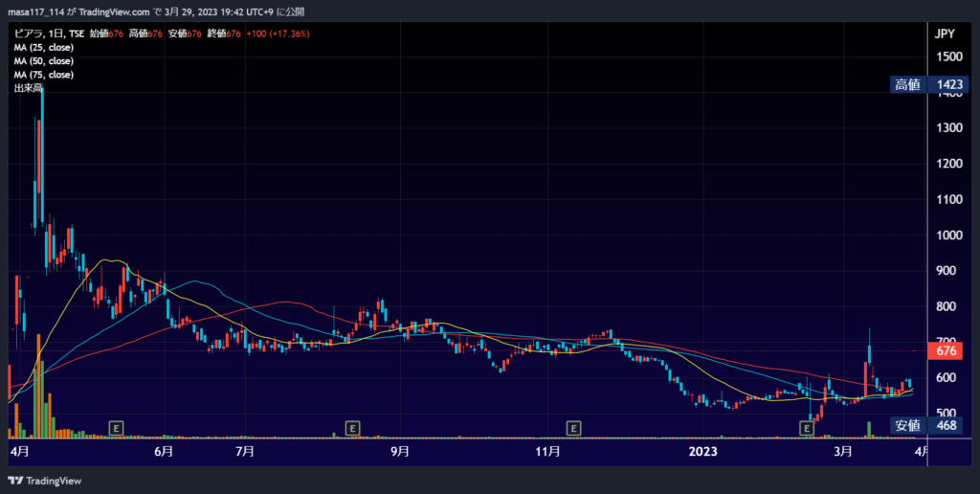Click the 始値676 open value
Screen dimensions: 980x494
click(107, 34)
